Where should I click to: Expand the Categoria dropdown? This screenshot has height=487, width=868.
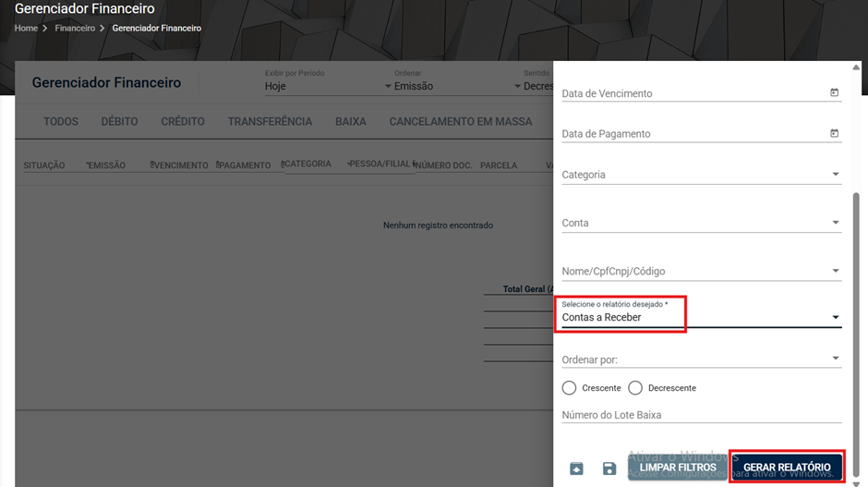tap(702, 175)
